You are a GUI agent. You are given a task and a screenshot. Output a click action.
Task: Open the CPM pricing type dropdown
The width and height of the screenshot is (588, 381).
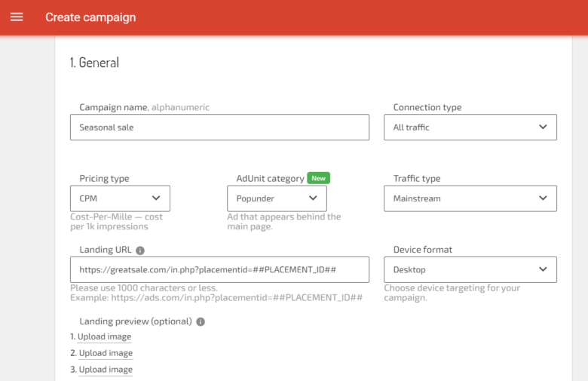[x=120, y=198]
